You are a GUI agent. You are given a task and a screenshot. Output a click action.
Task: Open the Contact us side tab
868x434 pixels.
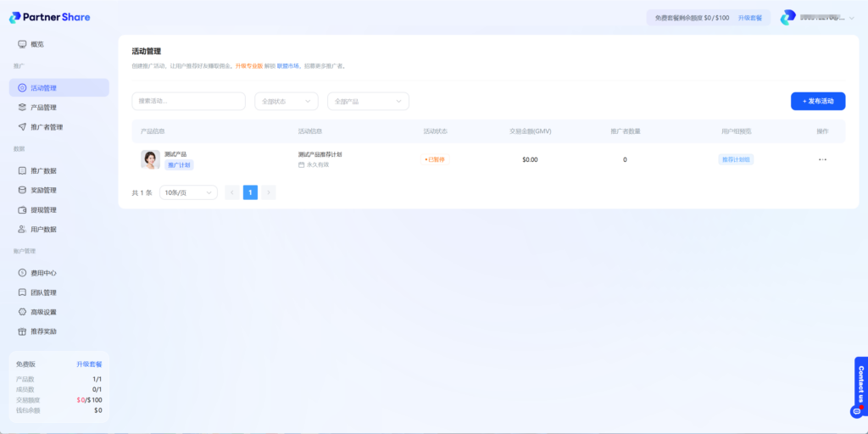point(860,383)
